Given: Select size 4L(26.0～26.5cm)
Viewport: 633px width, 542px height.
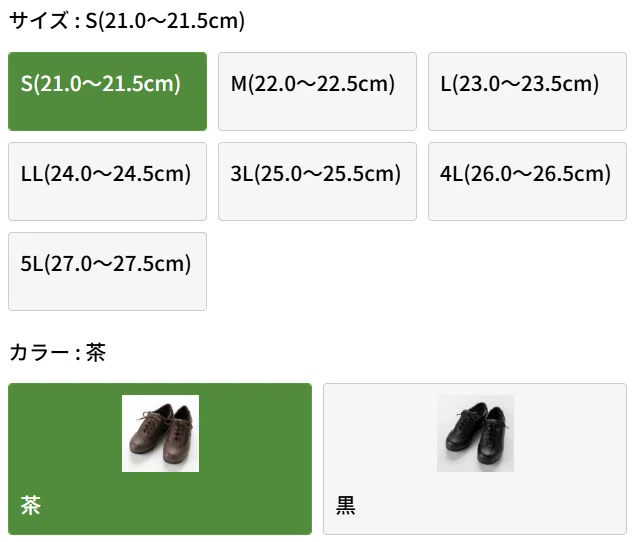Looking at the screenshot, I should coord(527,181).
